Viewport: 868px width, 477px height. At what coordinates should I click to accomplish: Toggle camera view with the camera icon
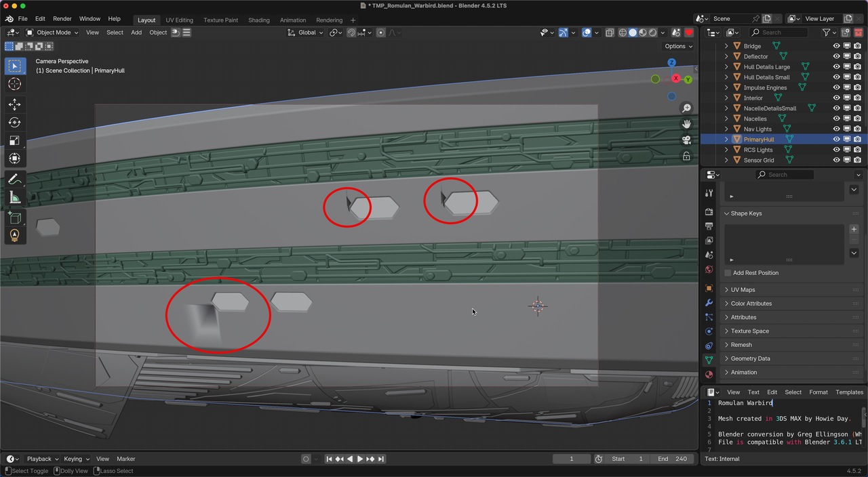click(x=686, y=140)
